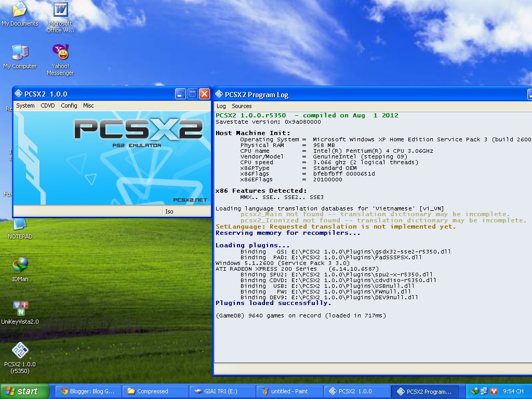Viewport: 532px width, 399px height.
Task: Click the Binding GS gsdx32-sse2-r5350.dll line
Action: coord(345,251)
